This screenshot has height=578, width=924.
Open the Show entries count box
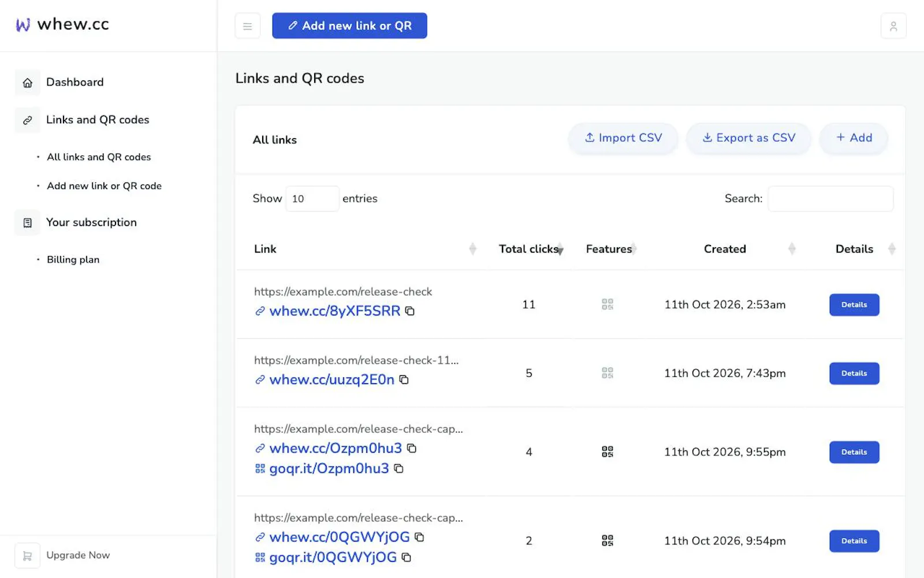312,199
